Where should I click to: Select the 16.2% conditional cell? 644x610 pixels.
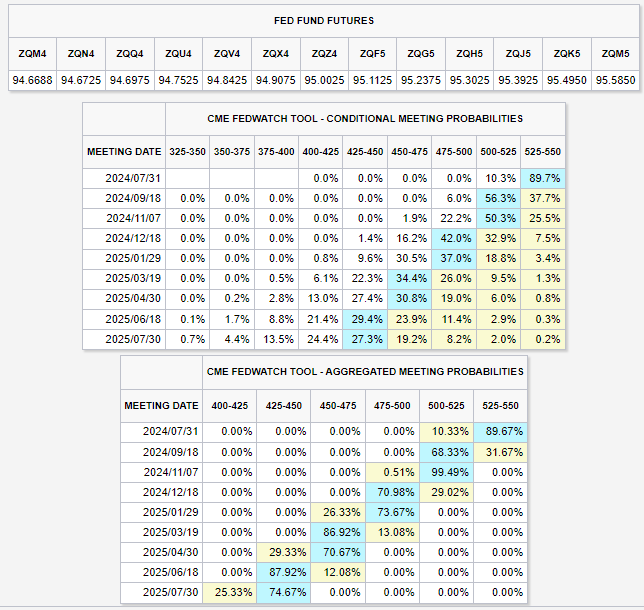pyautogui.click(x=409, y=238)
